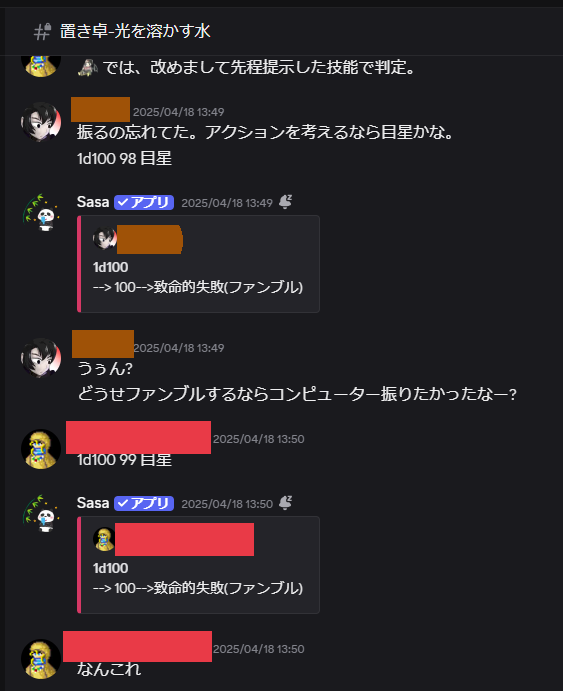Viewport: 563px width, 691px height.
Task: Open the yellow avatar beside なんこれ message
Action: tap(41, 659)
